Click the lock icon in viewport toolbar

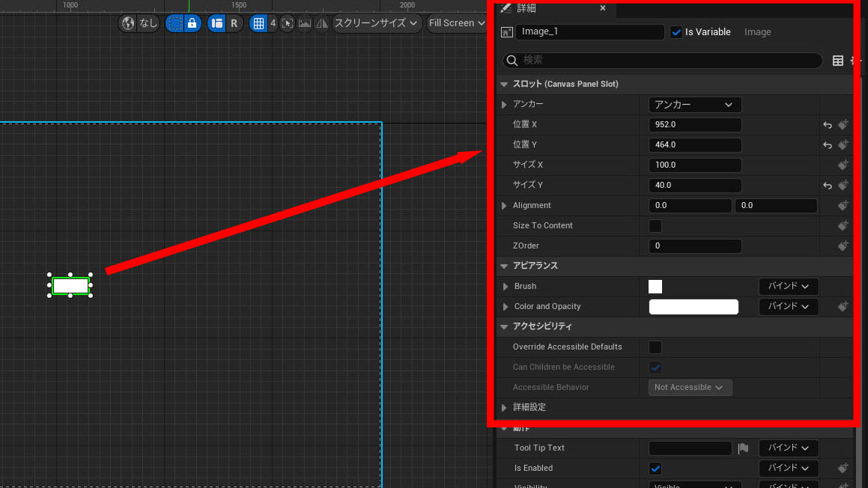192,23
